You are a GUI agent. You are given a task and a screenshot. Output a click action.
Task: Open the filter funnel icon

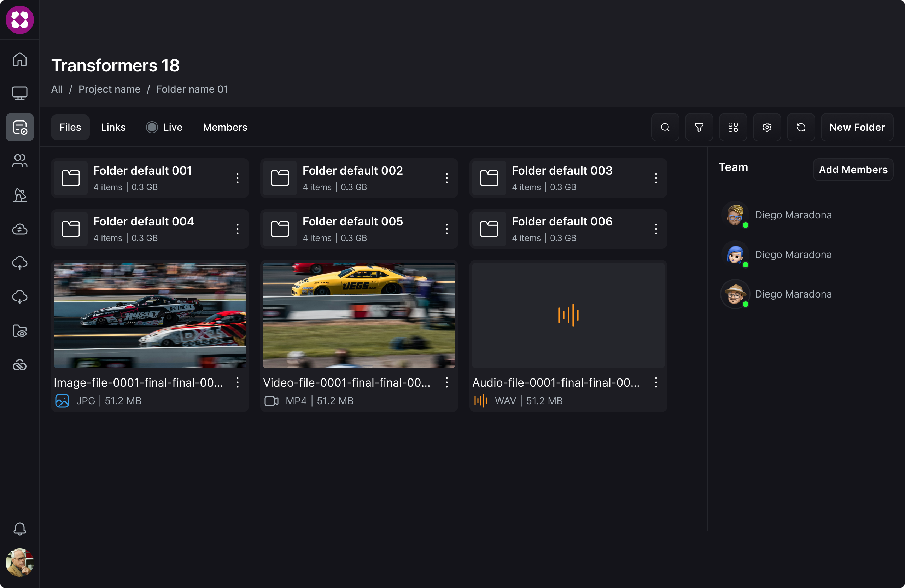pos(699,127)
